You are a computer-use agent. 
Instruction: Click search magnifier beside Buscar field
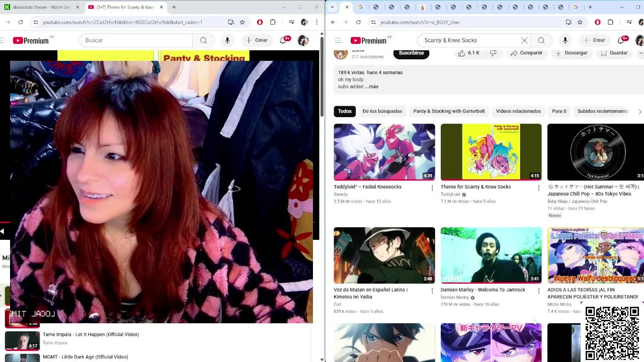pos(203,40)
